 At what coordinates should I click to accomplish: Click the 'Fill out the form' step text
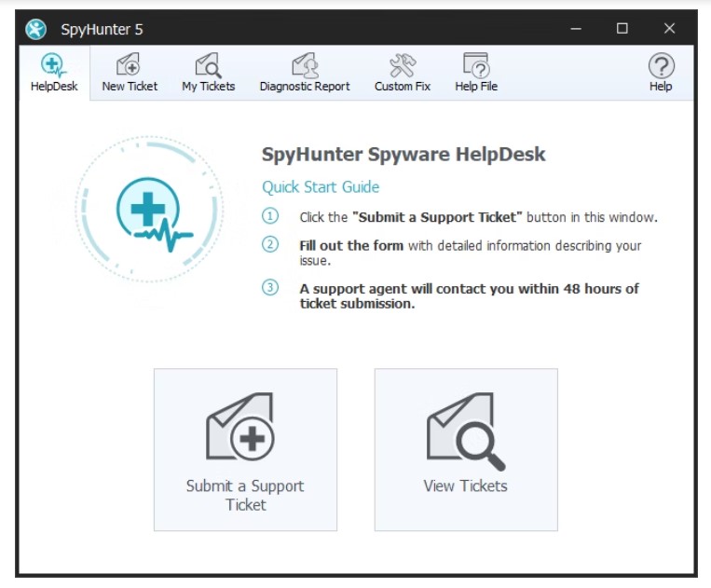pyautogui.click(x=471, y=253)
